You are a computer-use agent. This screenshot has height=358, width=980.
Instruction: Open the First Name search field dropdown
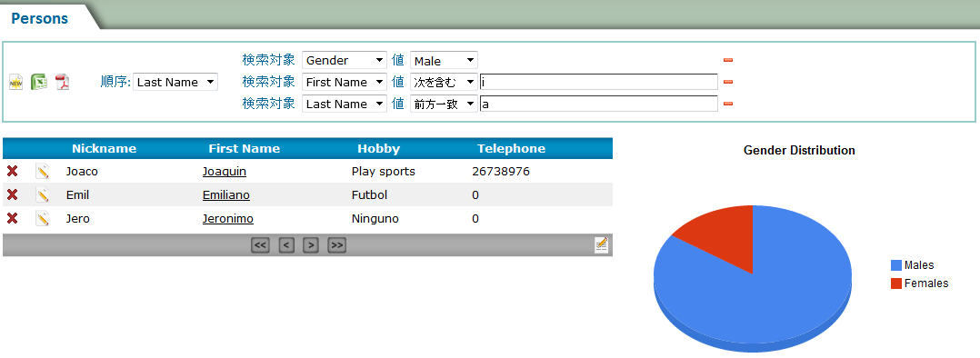(x=345, y=82)
